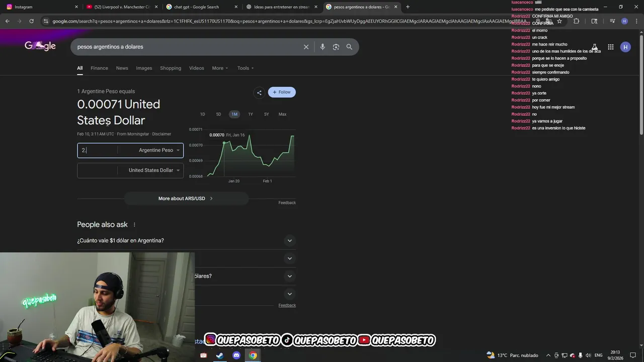Reload the page with the refresh icon

[x=31, y=21]
